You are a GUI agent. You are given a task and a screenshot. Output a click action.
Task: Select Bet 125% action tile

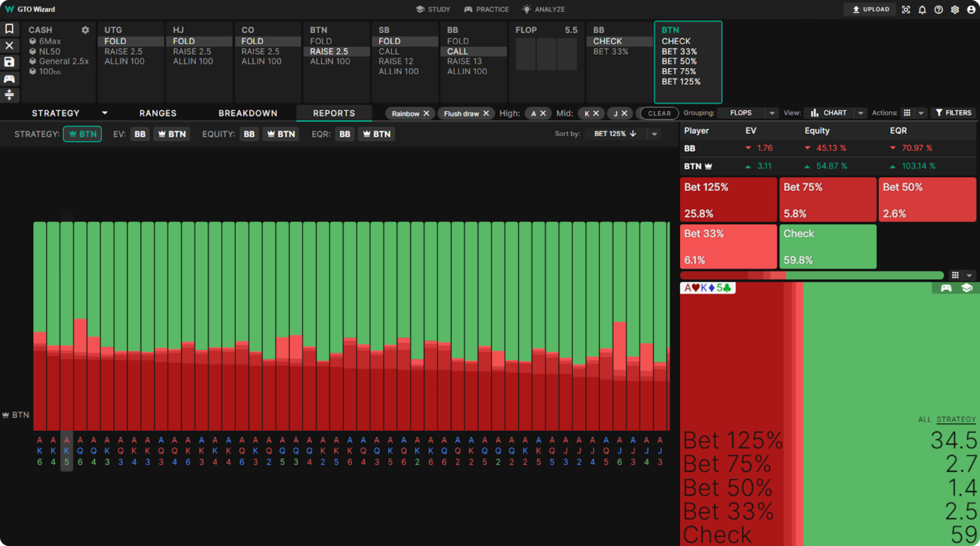pos(728,200)
